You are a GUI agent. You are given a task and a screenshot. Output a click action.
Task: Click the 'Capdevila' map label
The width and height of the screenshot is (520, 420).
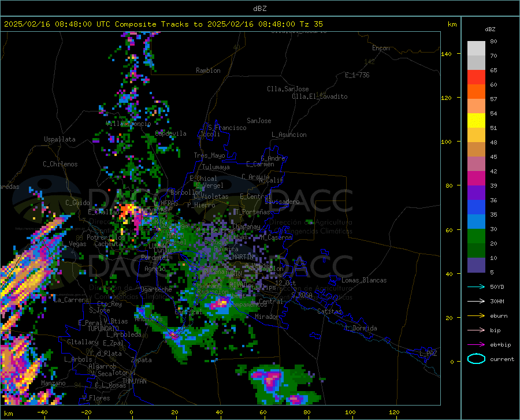(x=171, y=133)
